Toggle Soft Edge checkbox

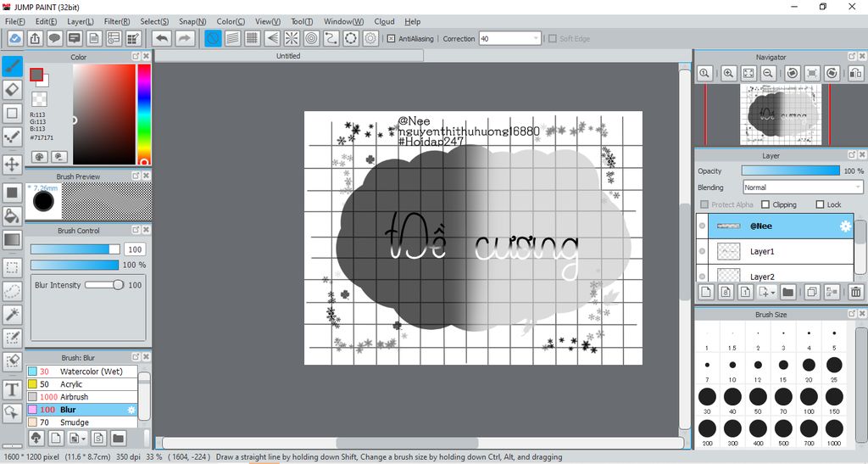[x=552, y=39]
